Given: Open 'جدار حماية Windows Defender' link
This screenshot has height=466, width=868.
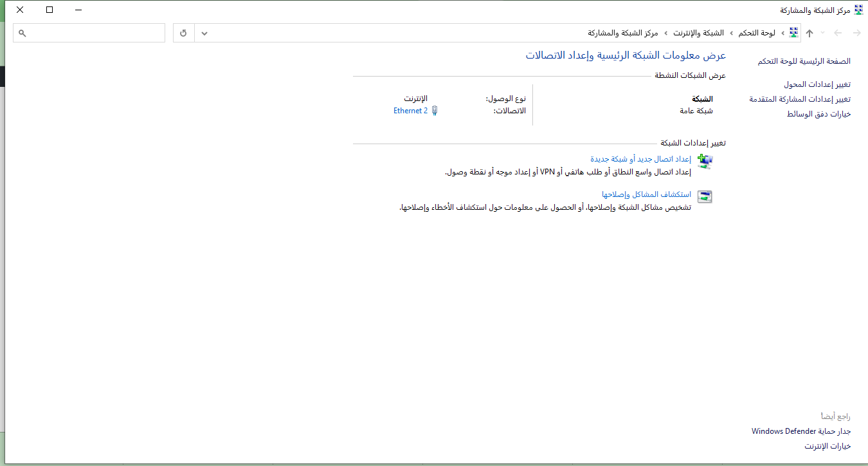Looking at the screenshot, I should pyautogui.click(x=801, y=431).
